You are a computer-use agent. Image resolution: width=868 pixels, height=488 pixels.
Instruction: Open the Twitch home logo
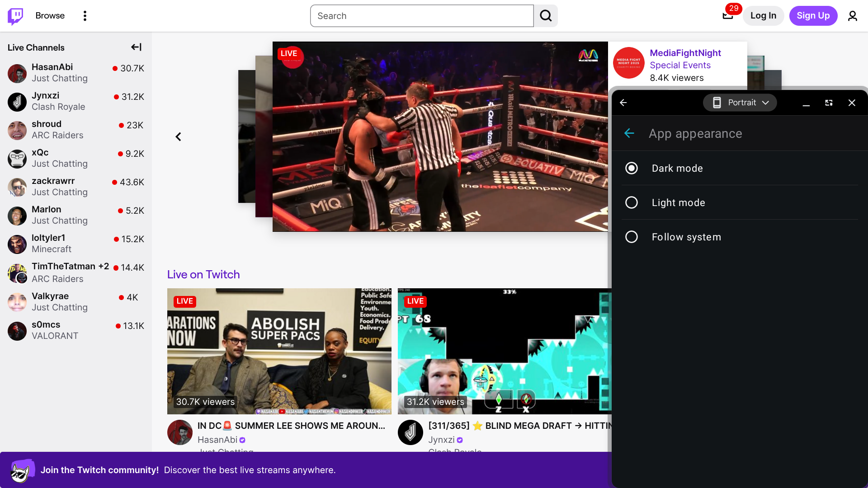(x=15, y=16)
